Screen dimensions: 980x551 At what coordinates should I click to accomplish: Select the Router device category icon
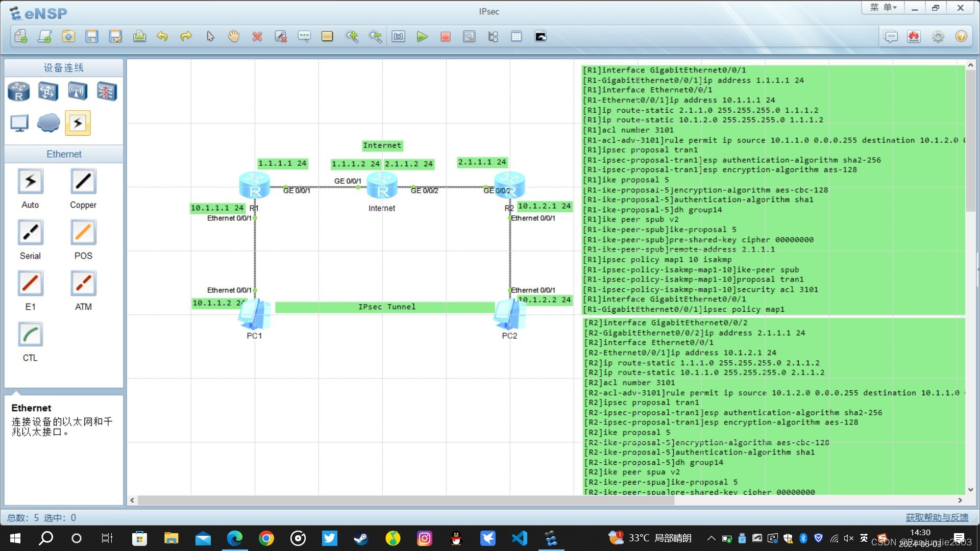click(x=19, y=92)
